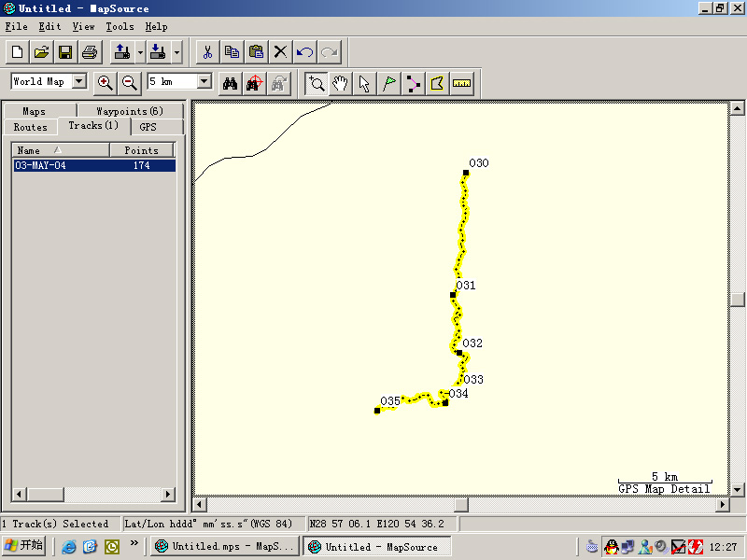
Task: Click the Cut scissors icon
Action: pos(207,52)
